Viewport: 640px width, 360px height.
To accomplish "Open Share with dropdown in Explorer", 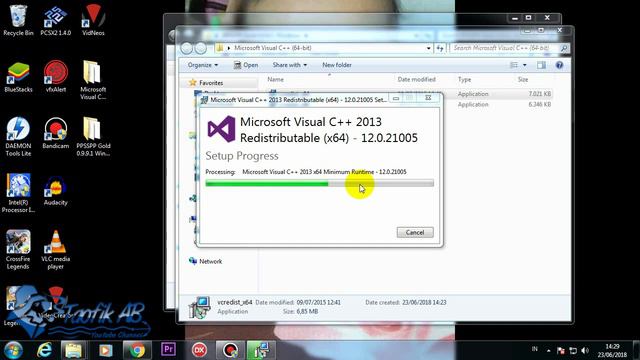I will tap(290, 65).
